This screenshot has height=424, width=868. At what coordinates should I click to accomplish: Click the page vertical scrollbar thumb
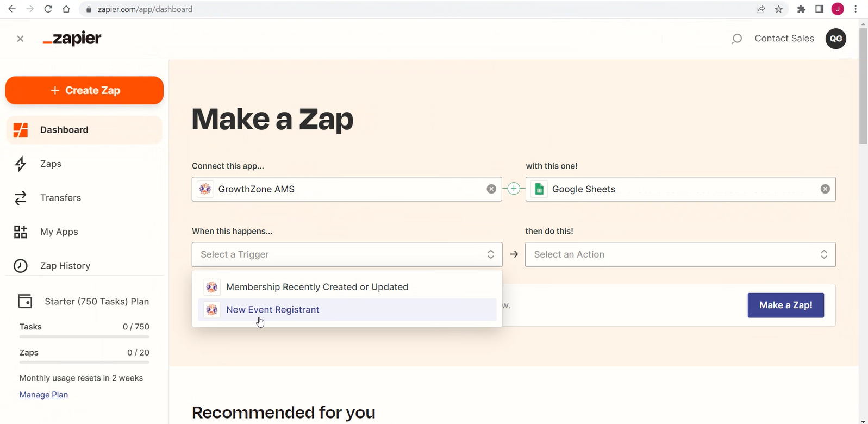click(x=863, y=86)
